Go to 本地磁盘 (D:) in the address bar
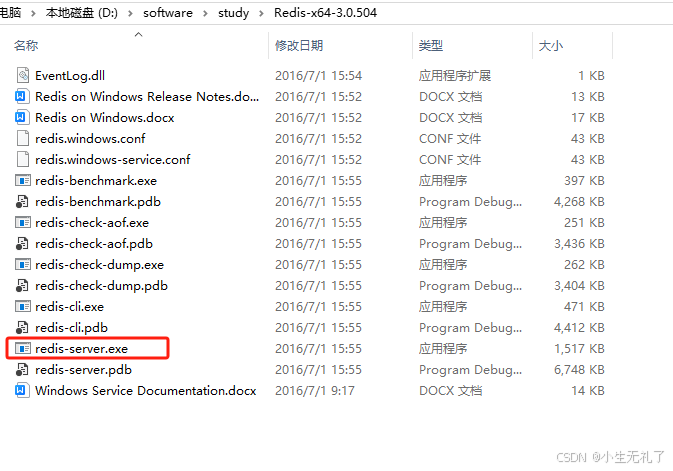The width and height of the screenshot is (673, 471). (x=82, y=13)
